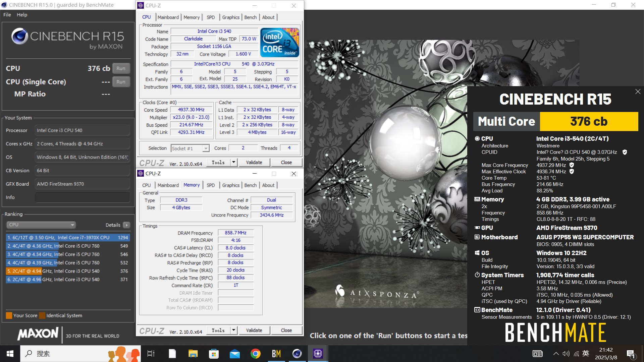644x362 pixels.
Task: Close the BenchMate result panel with X
Action: pos(638,92)
